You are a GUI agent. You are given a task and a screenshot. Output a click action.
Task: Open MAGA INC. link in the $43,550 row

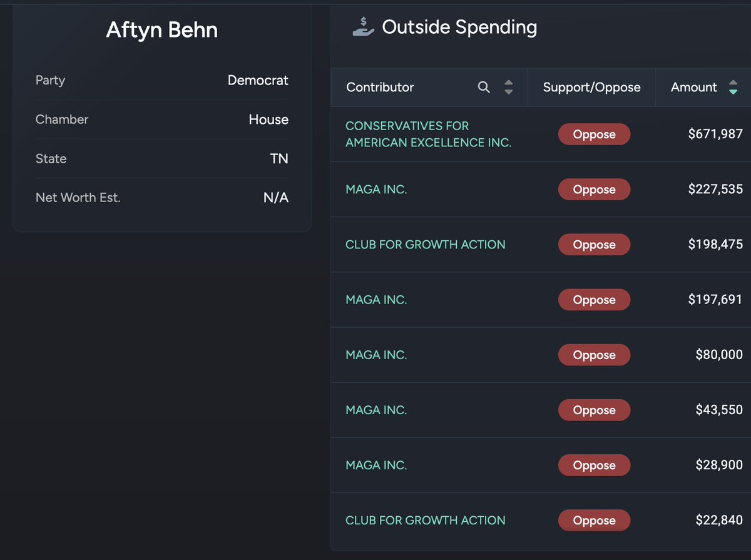(376, 410)
